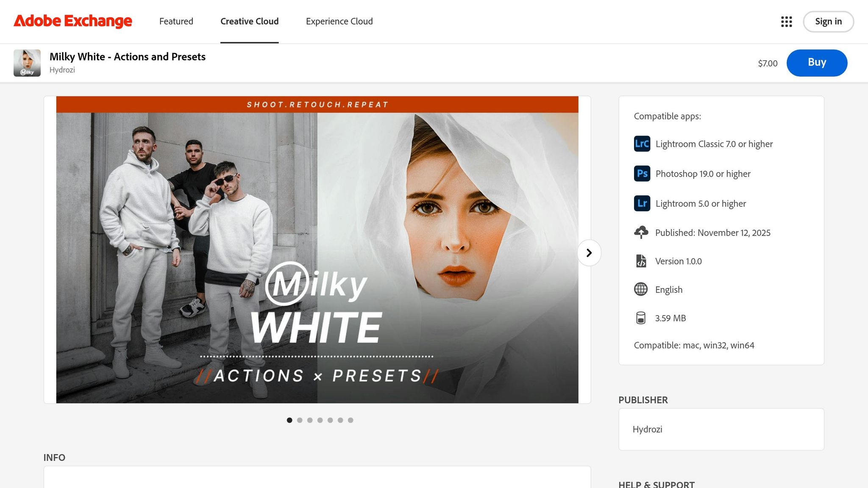Select the first carousel dot
The image size is (868, 488).
pos(289,420)
